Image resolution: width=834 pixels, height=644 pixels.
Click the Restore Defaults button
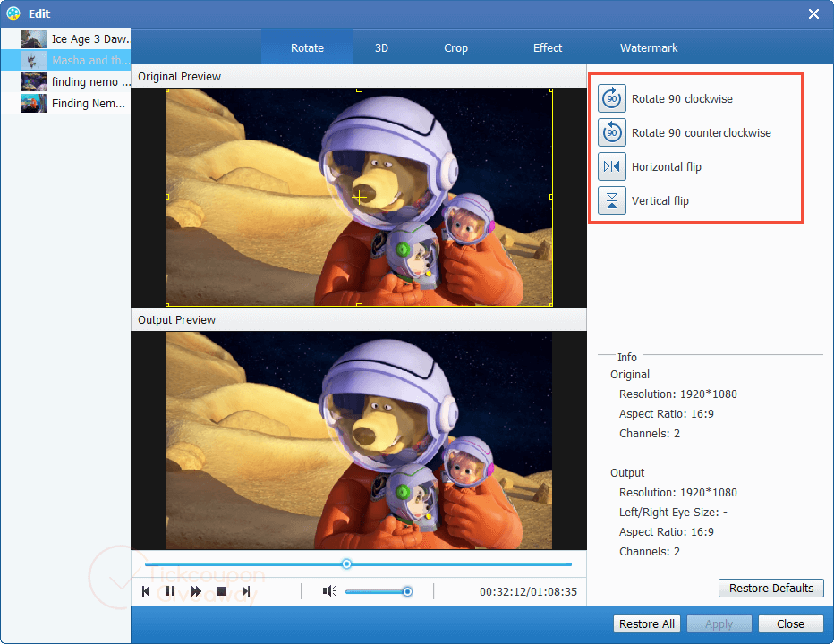771,589
